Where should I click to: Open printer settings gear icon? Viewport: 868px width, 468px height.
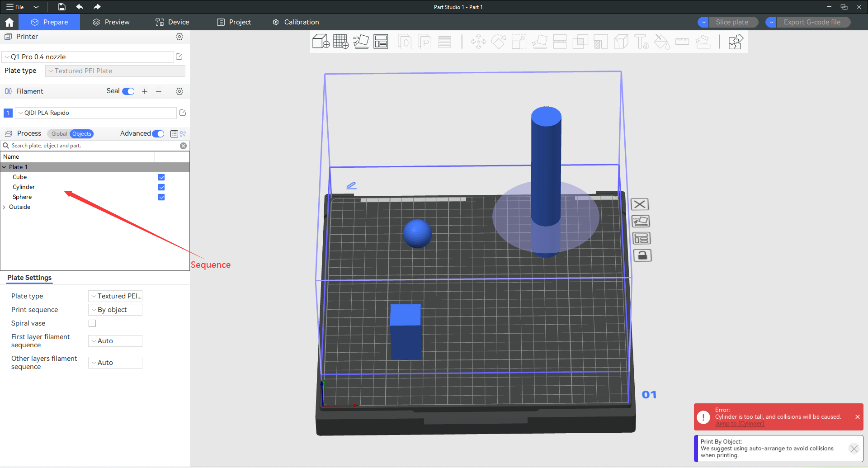[179, 37]
